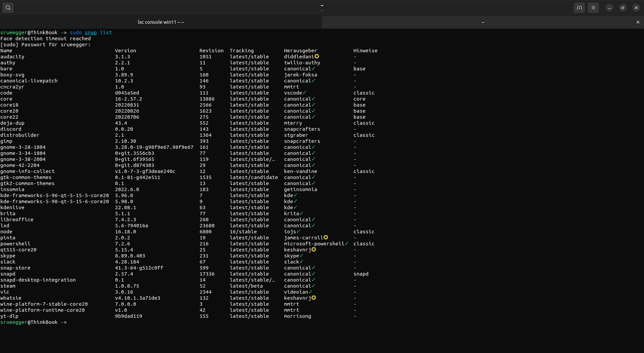Click the new tab icon button
This screenshot has height=353, width=644.
point(579,8)
